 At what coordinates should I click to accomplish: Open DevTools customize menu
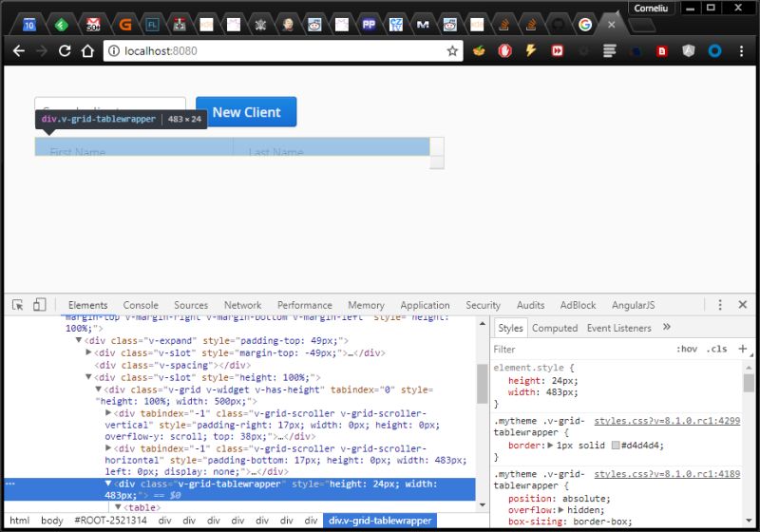[720, 305]
